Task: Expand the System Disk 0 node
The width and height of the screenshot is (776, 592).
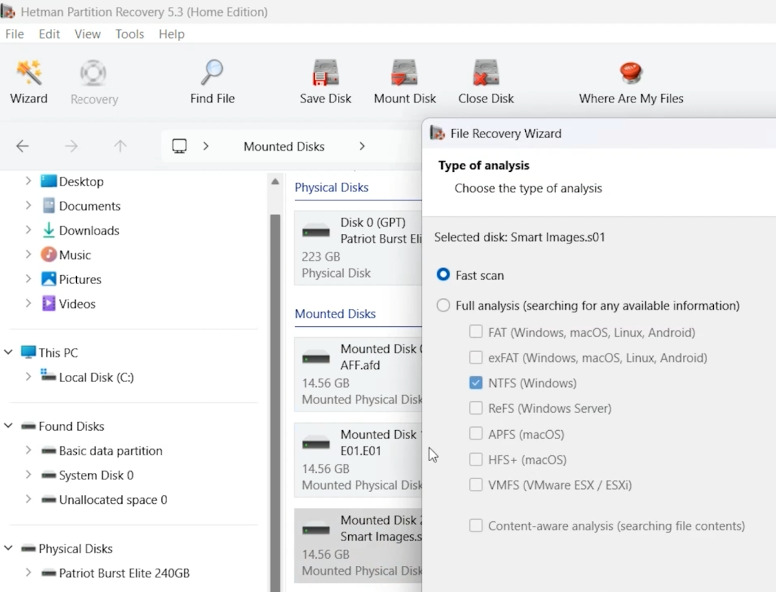Action: [28, 475]
